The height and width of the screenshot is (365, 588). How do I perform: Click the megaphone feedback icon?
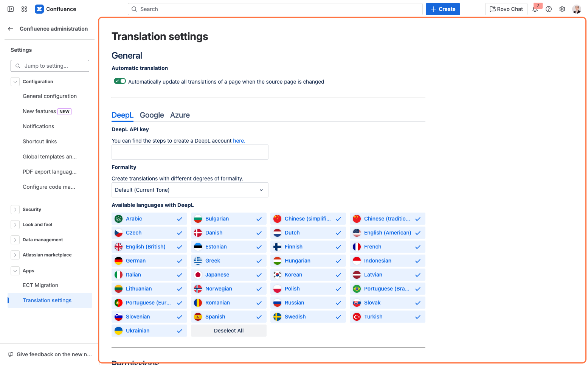coord(11,354)
